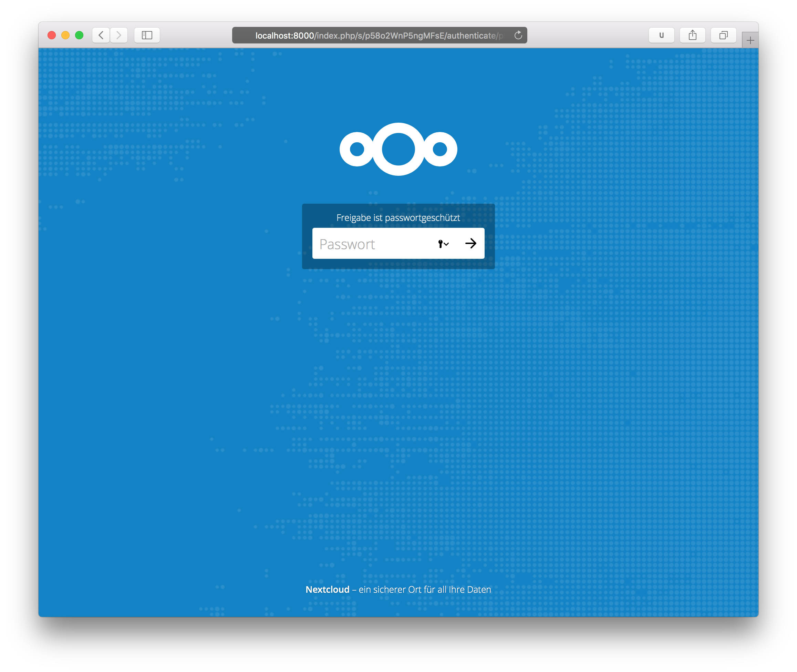Close the Safari window with the red button
The image size is (797, 672).
coord(52,35)
